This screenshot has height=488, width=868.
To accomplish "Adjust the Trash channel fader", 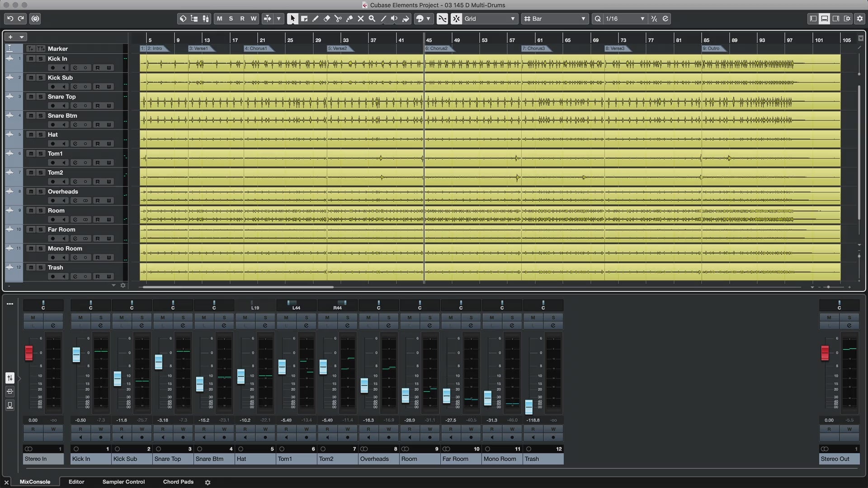I will point(529,407).
